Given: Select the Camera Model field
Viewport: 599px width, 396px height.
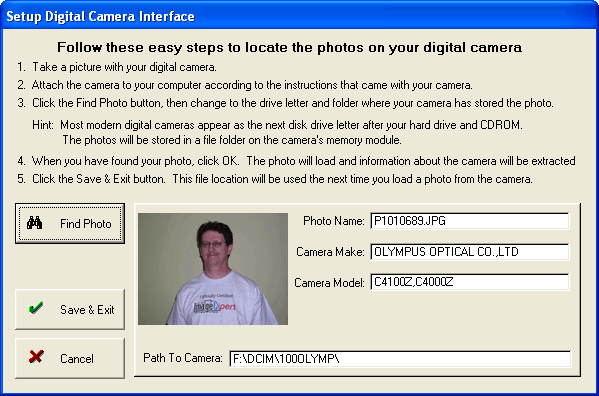Looking at the screenshot, I should [469, 282].
